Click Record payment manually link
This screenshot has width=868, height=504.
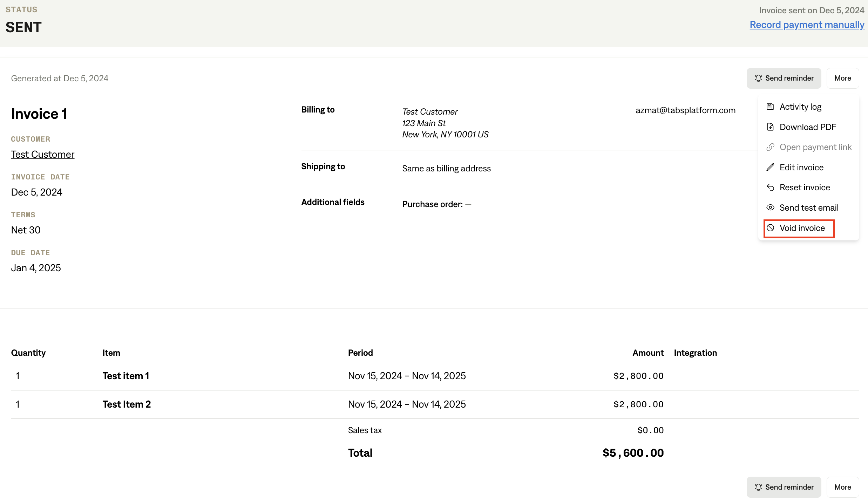807,25
